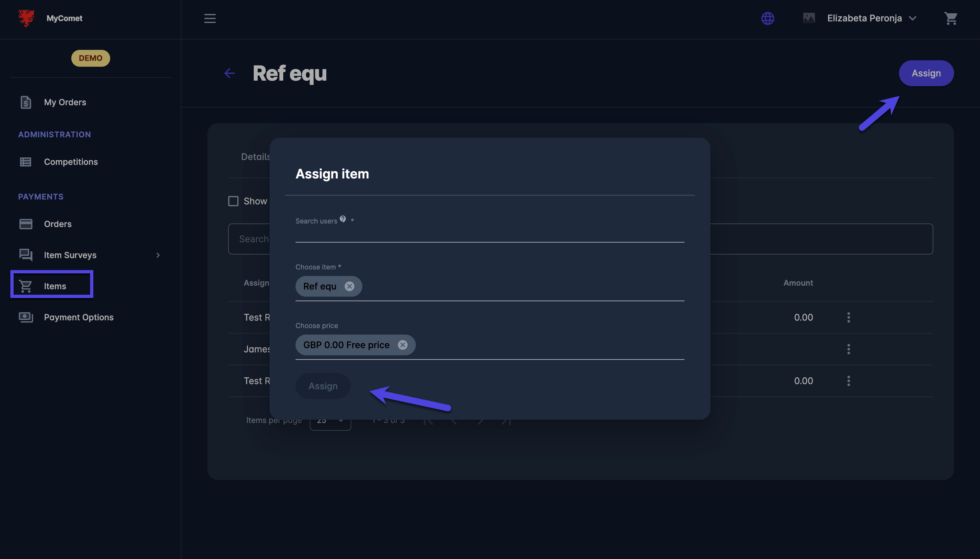This screenshot has width=980, height=559.
Task: Open three-dot menu for first table row
Action: (849, 317)
